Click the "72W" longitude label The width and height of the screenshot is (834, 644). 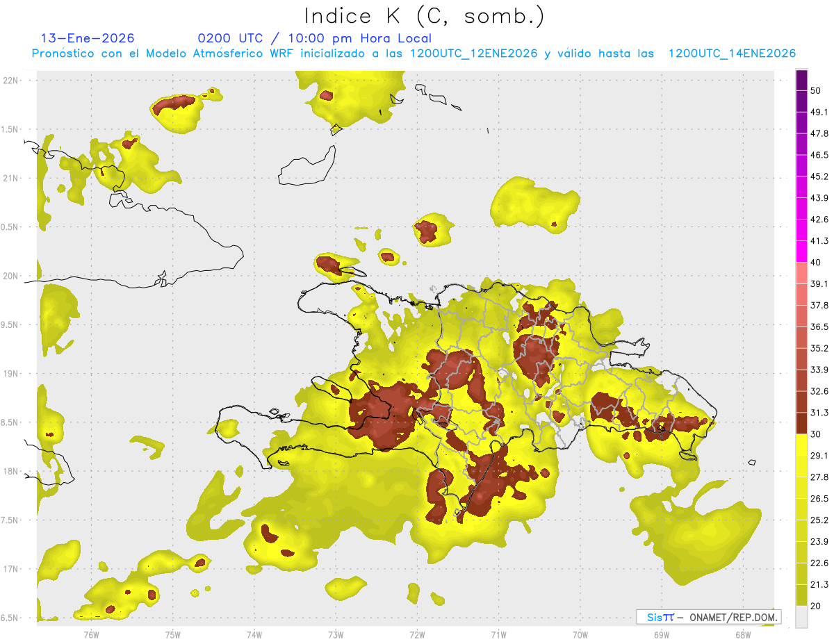pyautogui.click(x=417, y=634)
